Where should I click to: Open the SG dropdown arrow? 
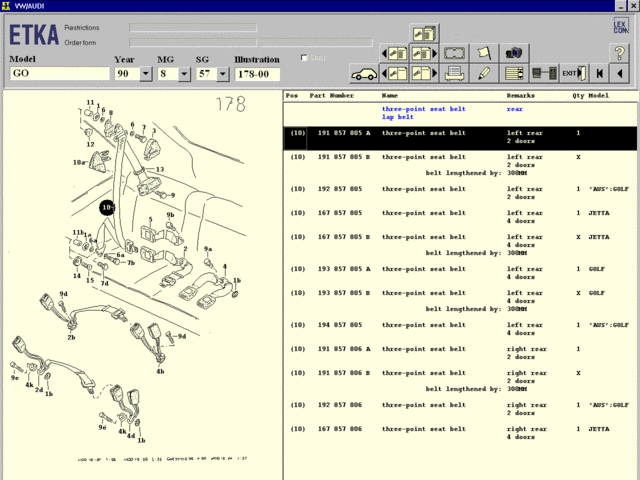point(222,74)
